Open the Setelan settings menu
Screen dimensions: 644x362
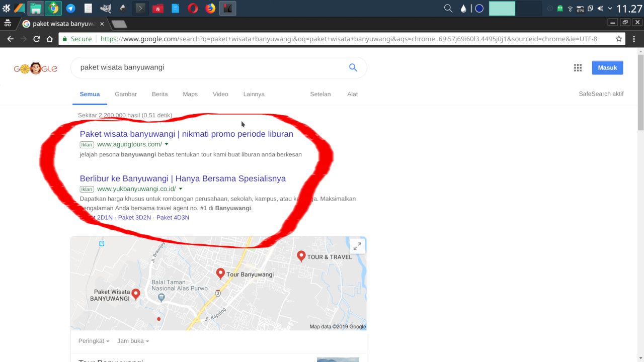click(320, 94)
